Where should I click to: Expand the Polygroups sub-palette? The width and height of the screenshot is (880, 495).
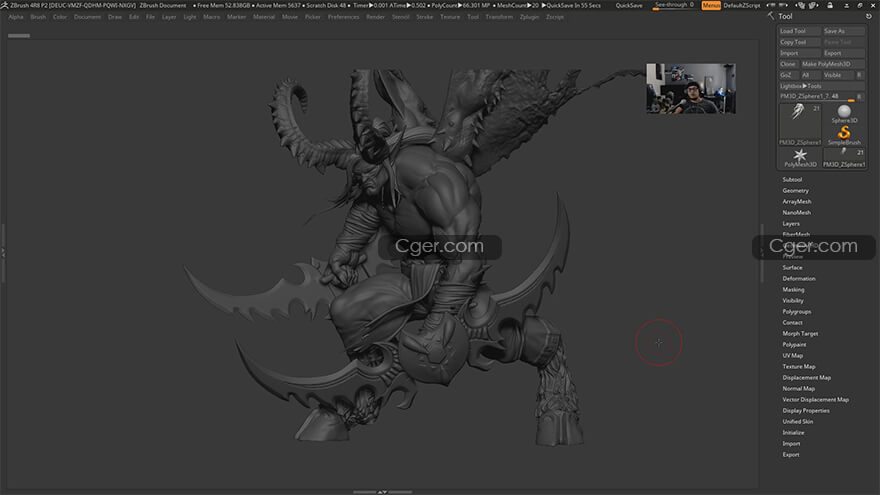pos(796,311)
